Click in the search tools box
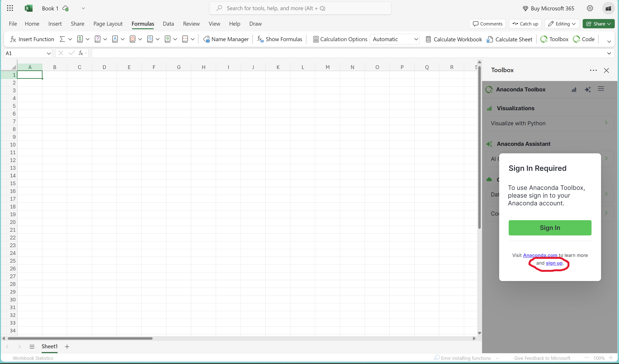Viewport: 619px width, 364px height. (x=300, y=8)
